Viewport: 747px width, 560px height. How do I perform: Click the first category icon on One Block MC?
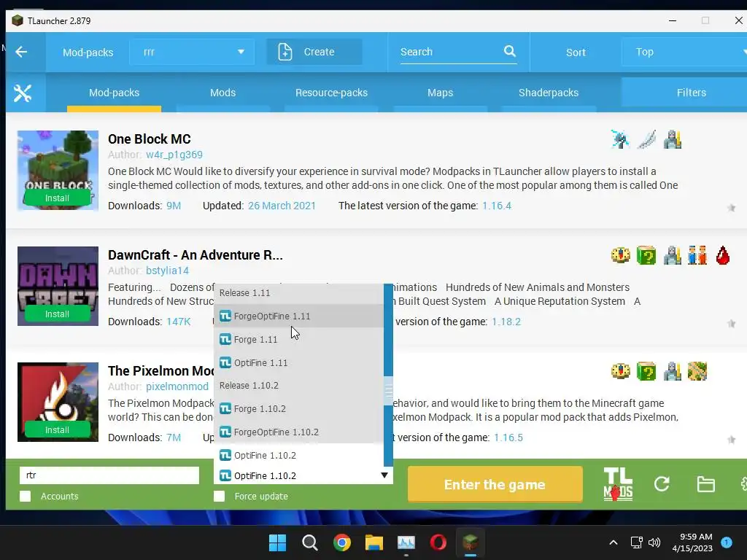point(620,139)
